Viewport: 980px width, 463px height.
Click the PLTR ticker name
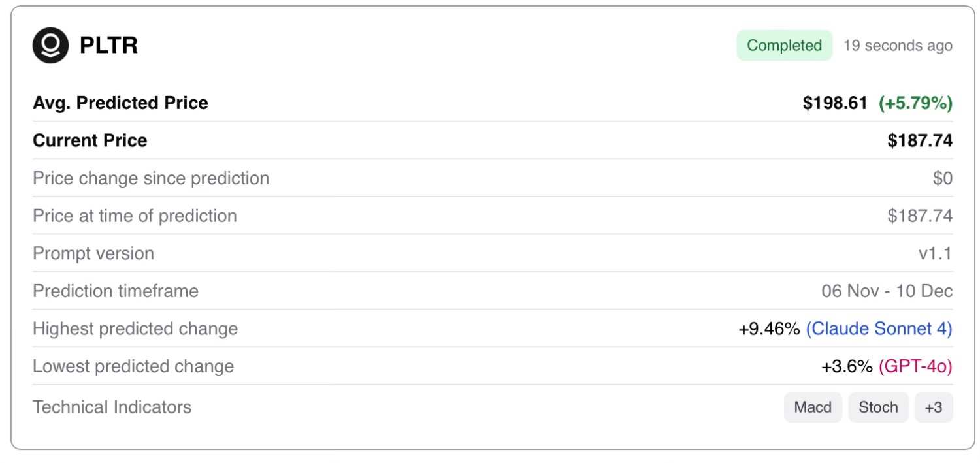[x=108, y=46]
